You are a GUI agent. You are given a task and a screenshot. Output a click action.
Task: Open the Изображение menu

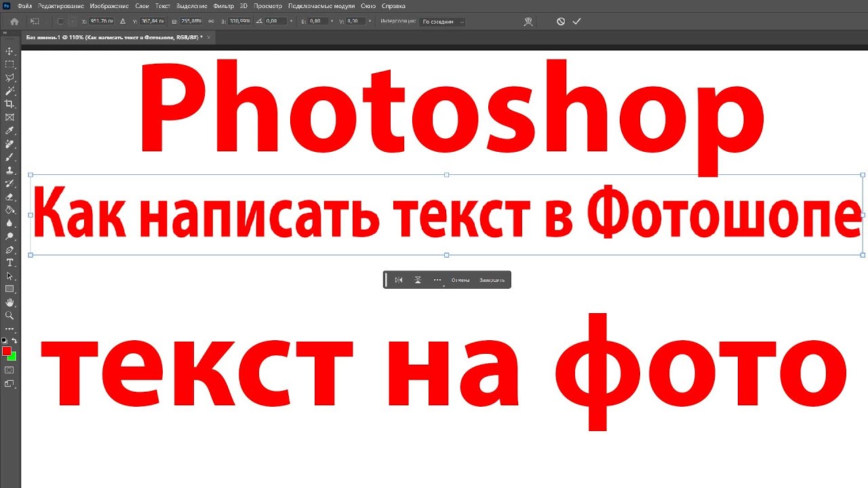click(109, 5)
